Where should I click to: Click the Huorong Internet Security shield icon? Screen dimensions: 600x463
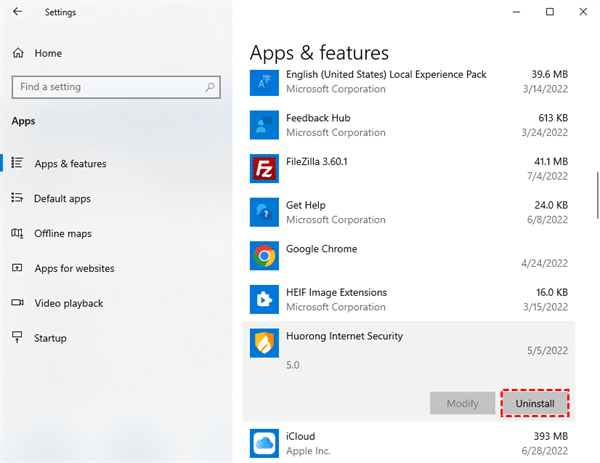(x=264, y=344)
